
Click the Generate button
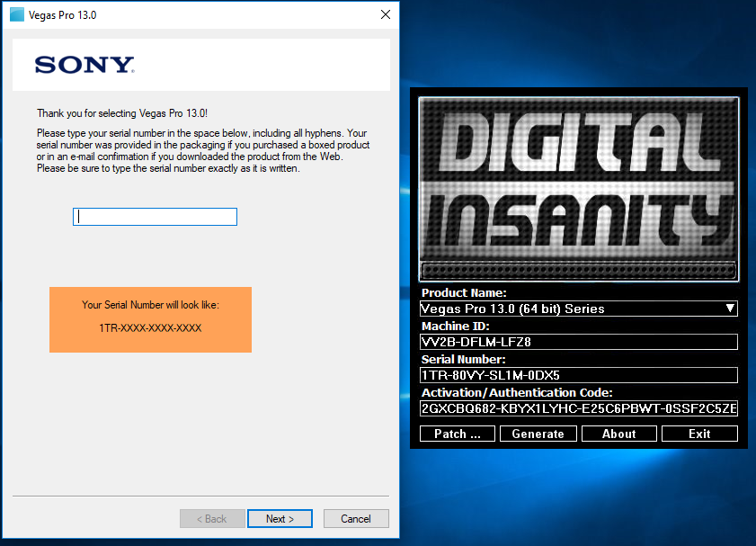[x=538, y=434]
